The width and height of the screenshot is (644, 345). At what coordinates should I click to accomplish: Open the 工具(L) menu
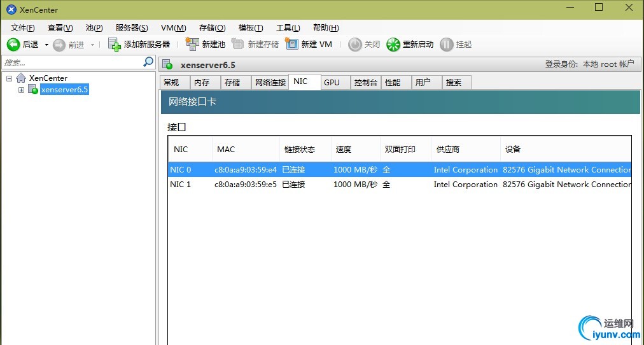pyautogui.click(x=288, y=27)
